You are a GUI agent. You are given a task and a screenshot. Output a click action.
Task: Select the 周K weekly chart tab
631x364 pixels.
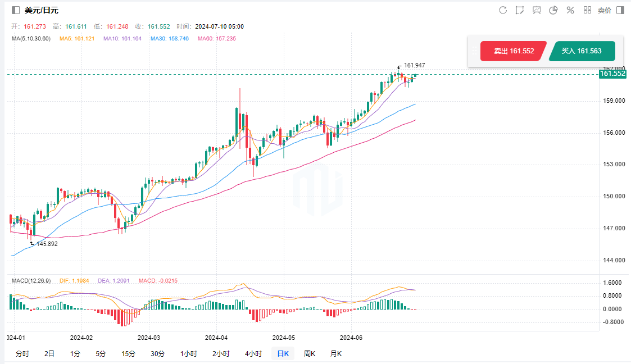pos(310,353)
